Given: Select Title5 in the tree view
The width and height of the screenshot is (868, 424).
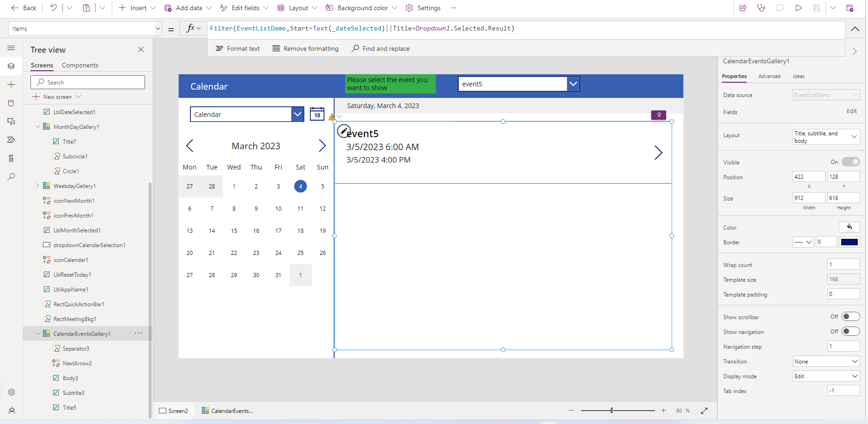Looking at the screenshot, I should 69,407.
